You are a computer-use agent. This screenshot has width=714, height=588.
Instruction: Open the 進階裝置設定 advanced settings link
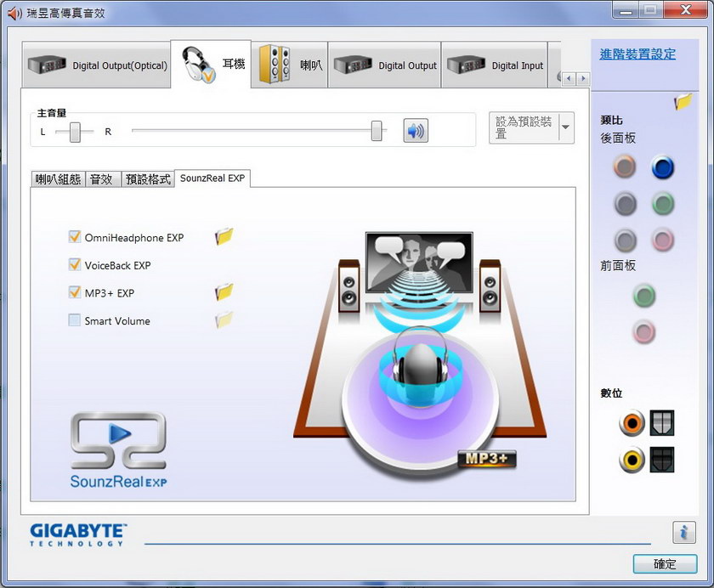tap(637, 54)
